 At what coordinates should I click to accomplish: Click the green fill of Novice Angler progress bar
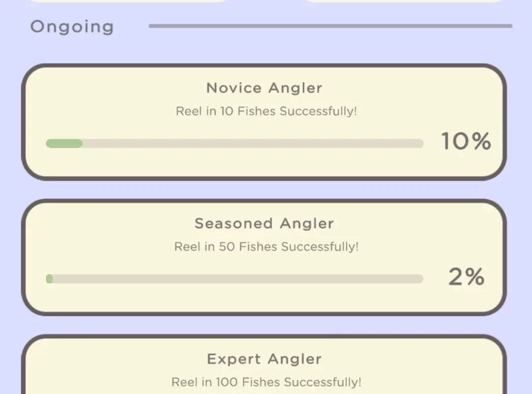click(64, 143)
